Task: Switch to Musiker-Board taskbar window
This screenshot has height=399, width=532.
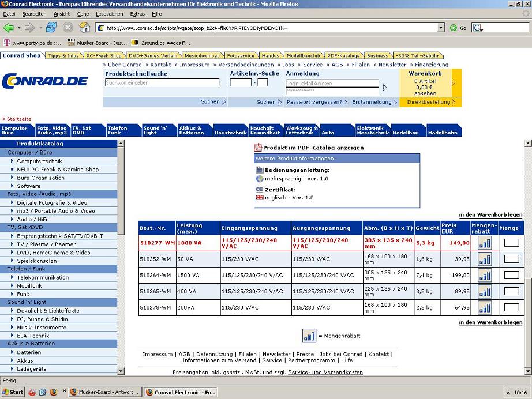Action: coord(105,392)
